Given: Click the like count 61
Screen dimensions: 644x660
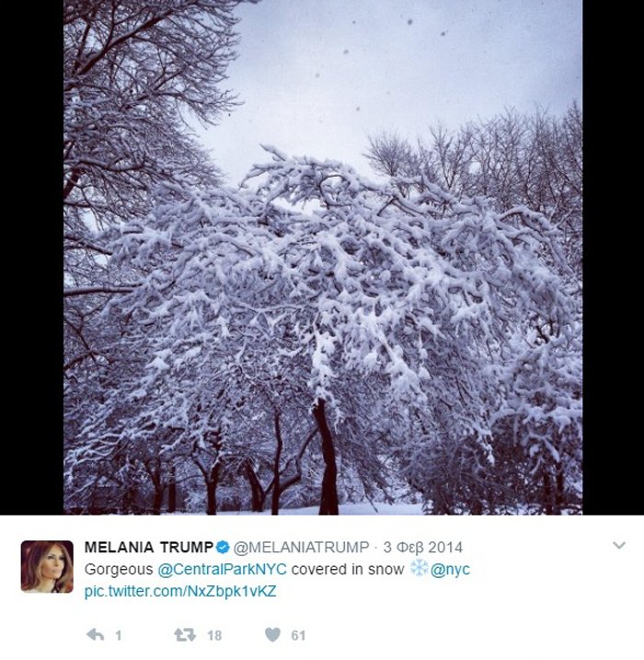Looking at the screenshot, I should coord(298,635).
